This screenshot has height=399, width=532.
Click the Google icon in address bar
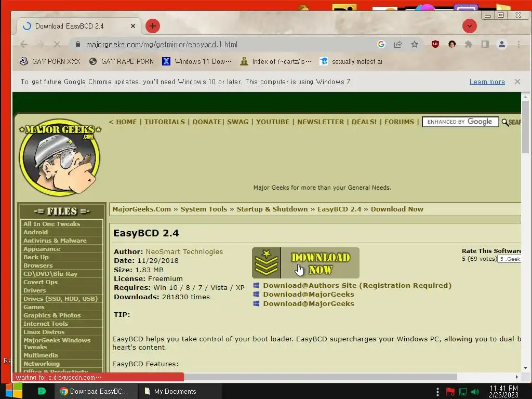[381, 45]
